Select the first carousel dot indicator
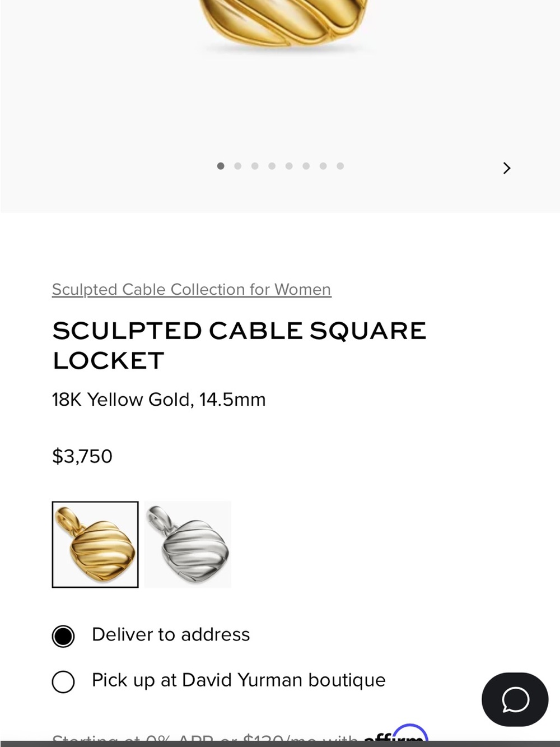The image size is (560, 747). [221, 166]
